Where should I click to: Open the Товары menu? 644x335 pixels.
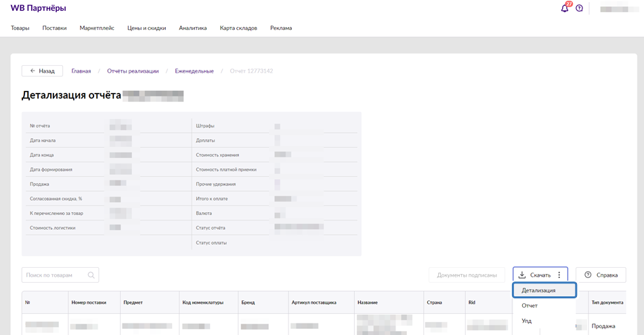(x=20, y=28)
